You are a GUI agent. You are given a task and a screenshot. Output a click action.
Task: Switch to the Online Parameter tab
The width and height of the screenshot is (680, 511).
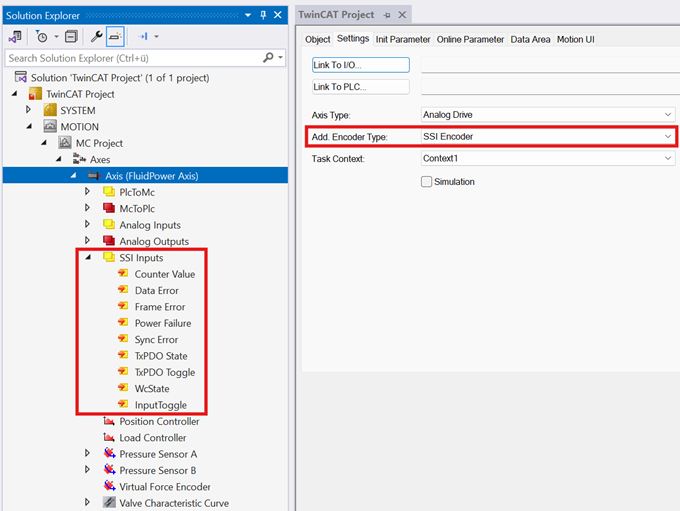tap(470, 39)
